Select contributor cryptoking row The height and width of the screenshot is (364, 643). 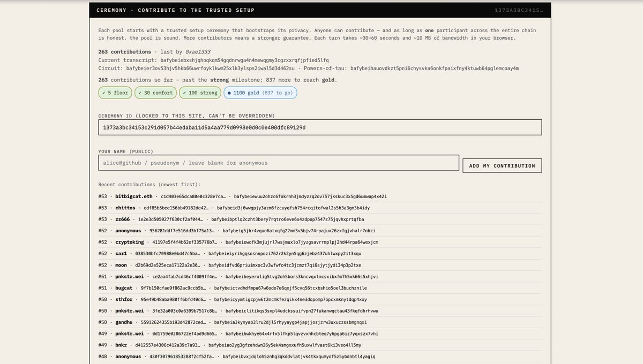tap(320, 242)
